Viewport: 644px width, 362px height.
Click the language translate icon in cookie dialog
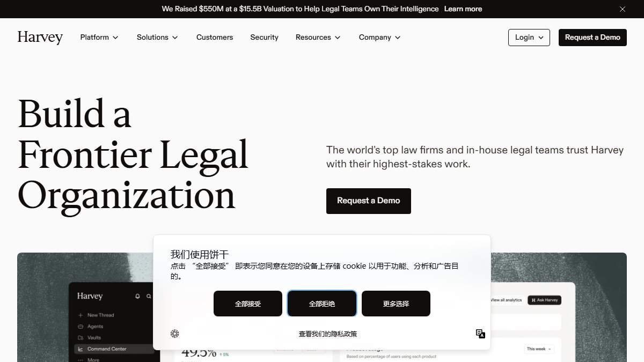[x=480, y=334]
